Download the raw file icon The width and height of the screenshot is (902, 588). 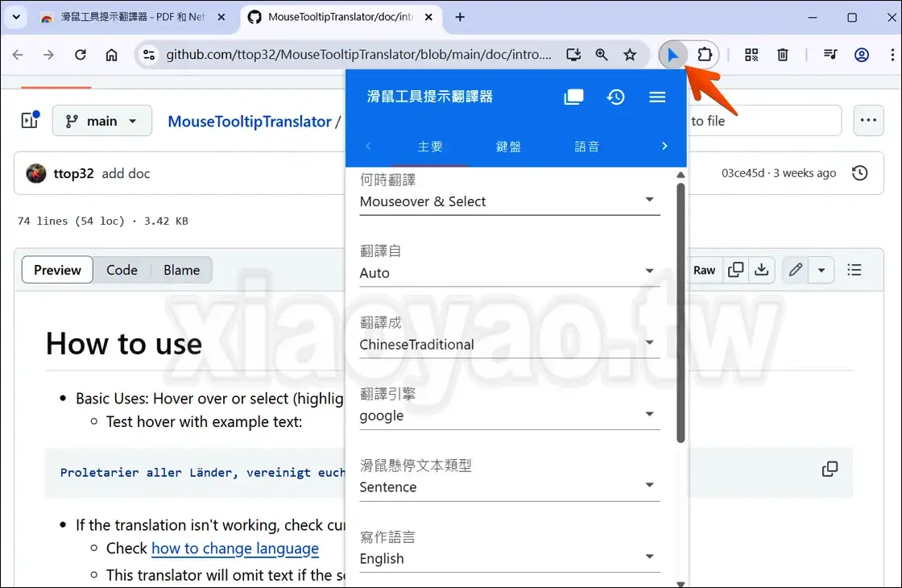(762, 270)
